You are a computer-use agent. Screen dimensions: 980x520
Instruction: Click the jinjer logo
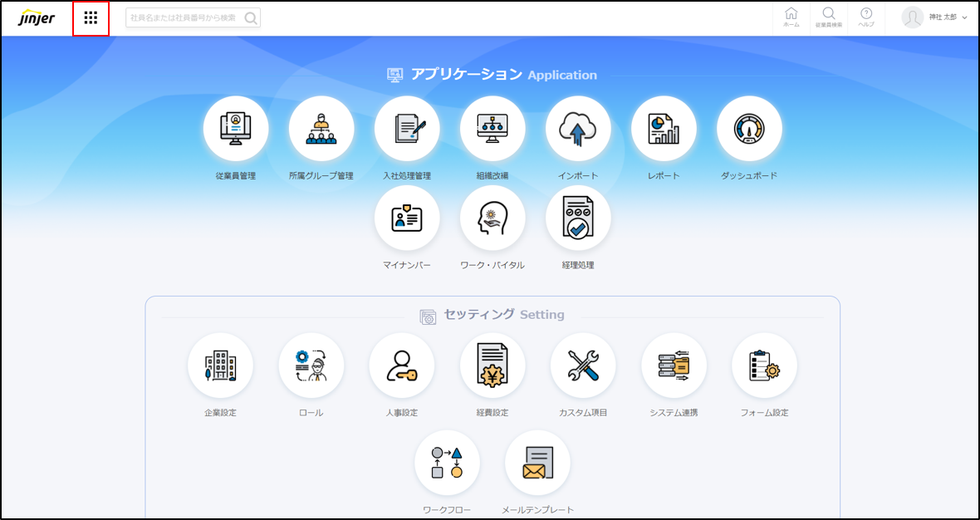click(37, 17)
